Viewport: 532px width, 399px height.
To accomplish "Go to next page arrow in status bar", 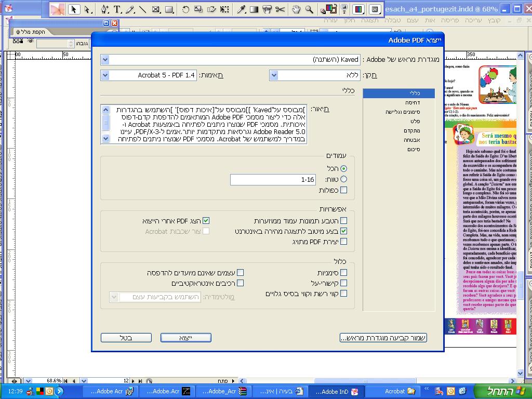I will [134, 381].
